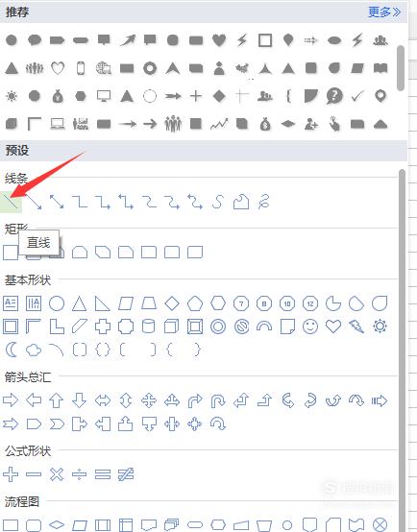
Task: Select the heptagon shape labeled 7
Action: click(241, 303)
